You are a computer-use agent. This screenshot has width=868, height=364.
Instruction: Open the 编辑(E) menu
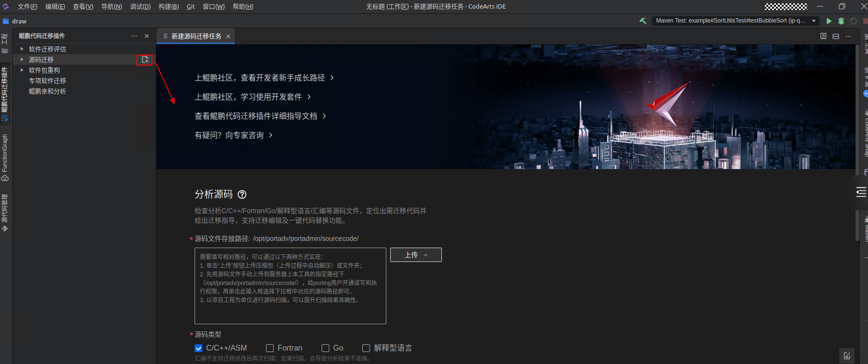55,7
